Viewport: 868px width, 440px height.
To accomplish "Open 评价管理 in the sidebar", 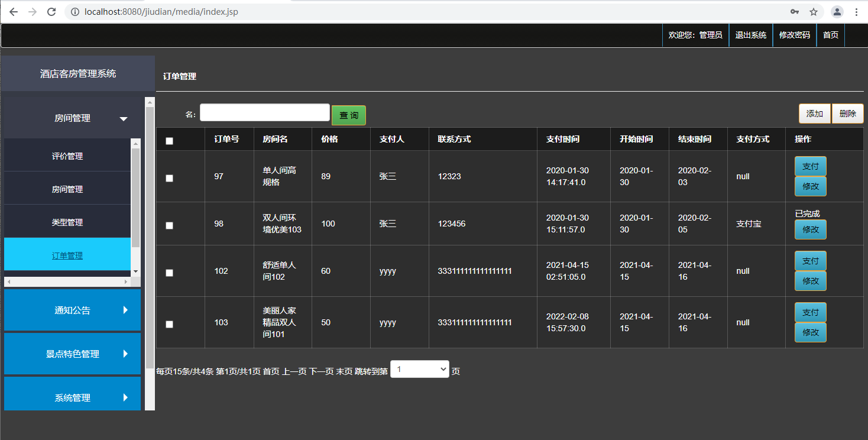I will pyautogui.click(x=67, y=156).
